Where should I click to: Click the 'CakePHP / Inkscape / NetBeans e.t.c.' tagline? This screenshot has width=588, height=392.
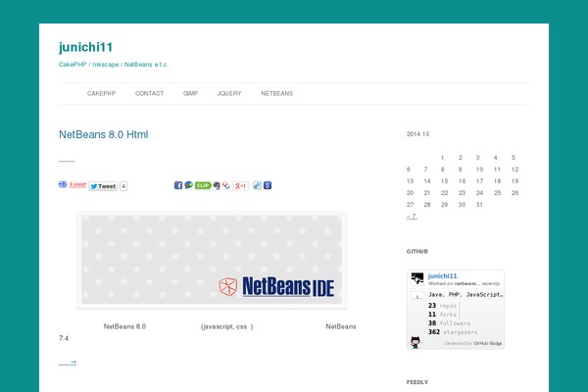pos(114,65)
